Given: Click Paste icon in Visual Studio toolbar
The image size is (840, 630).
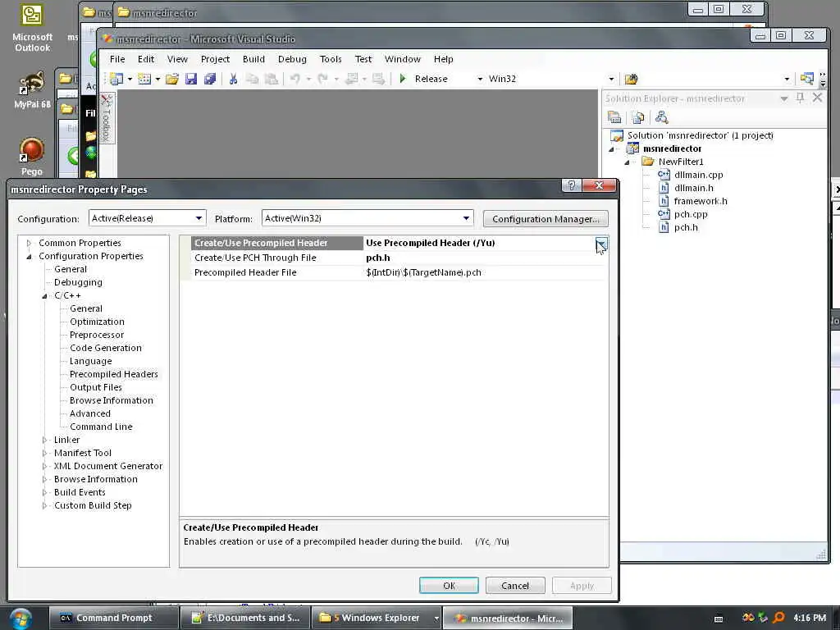Looking at the screenshot, I should point(272,79).
